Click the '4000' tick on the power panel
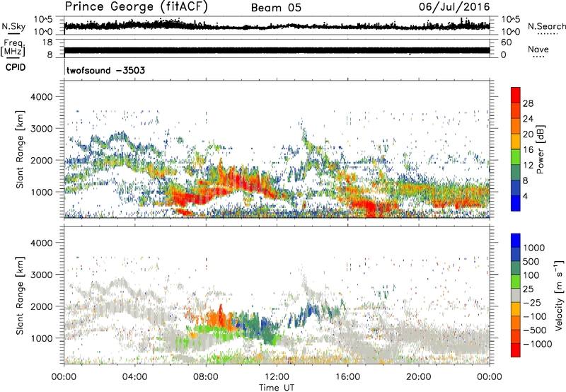 (x=42, y=97)
